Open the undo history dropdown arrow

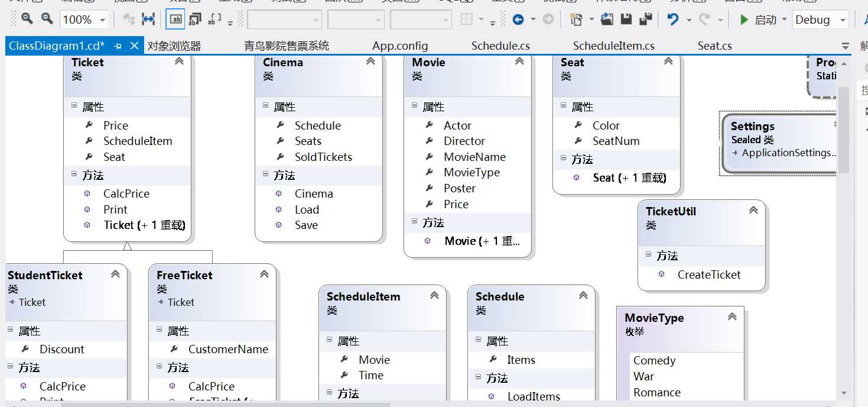(689, 20)
